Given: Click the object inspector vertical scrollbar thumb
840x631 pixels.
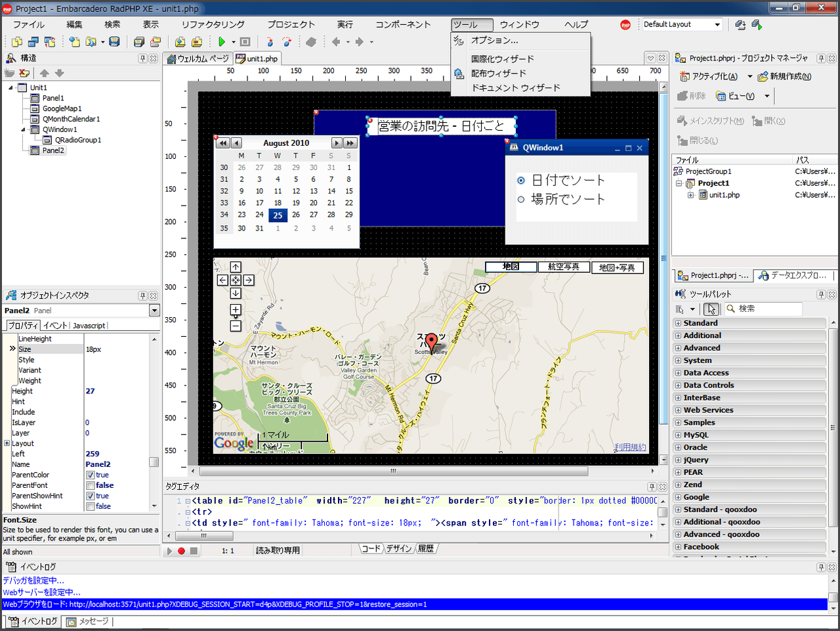Looking at the screenshot, I should coord(154,462).
